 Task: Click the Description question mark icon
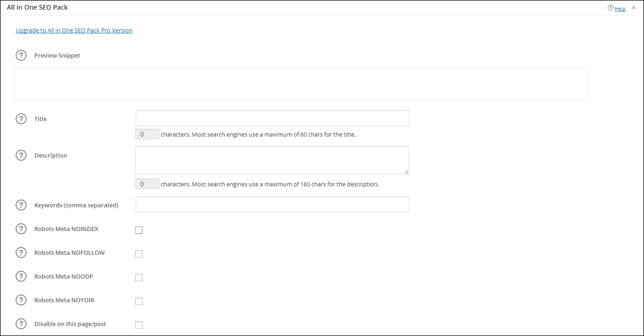21,155
